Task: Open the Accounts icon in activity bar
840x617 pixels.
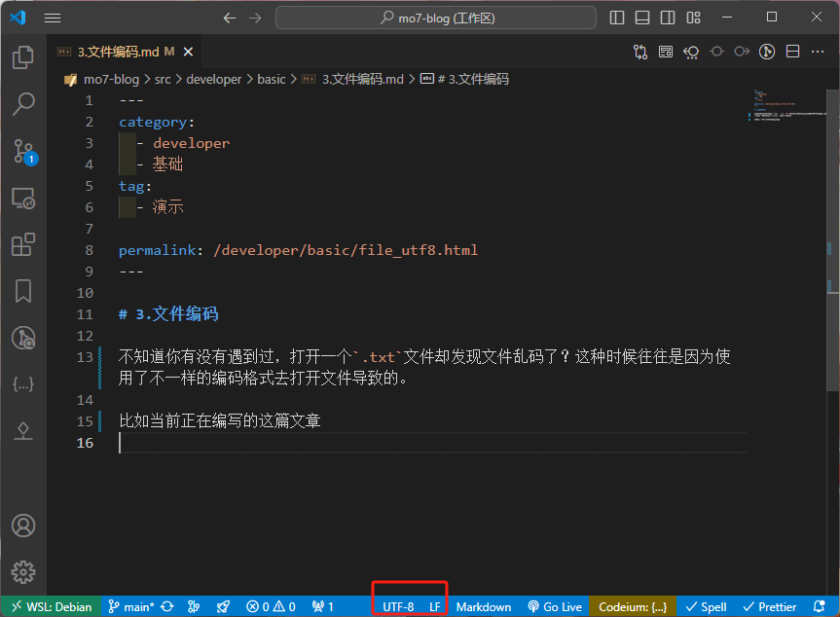Action: click(x=23, y=526)
